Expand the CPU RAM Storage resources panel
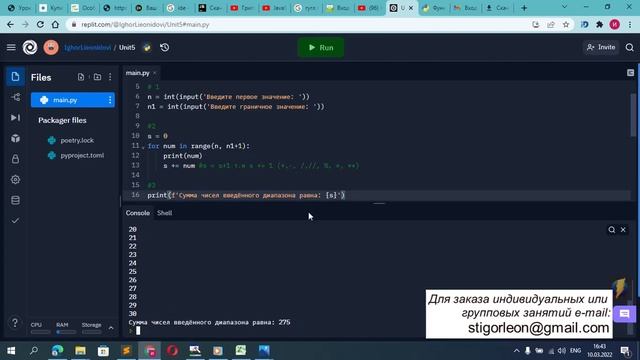Screen dimensions: 640x360 tap(111, 328)
